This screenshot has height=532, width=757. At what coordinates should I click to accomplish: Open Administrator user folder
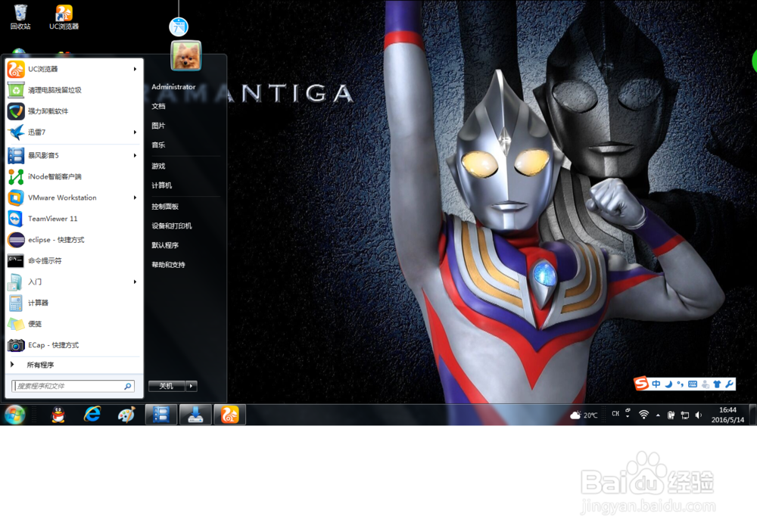pos(174,87)
